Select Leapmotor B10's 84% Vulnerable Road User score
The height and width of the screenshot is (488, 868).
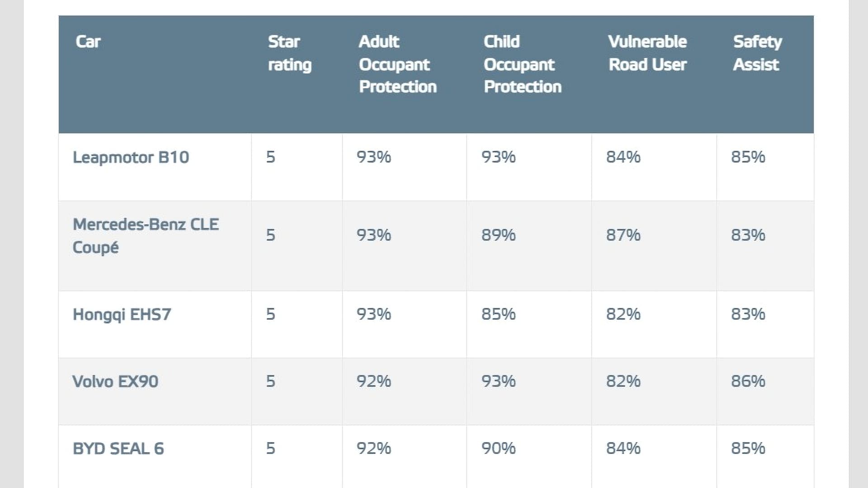[623, 157]
